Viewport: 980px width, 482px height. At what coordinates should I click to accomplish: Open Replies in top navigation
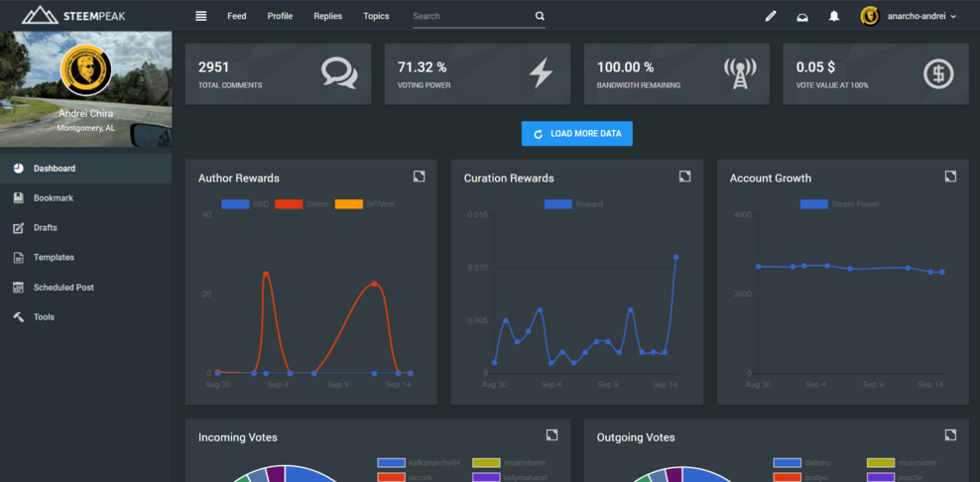tap(328, 16)
